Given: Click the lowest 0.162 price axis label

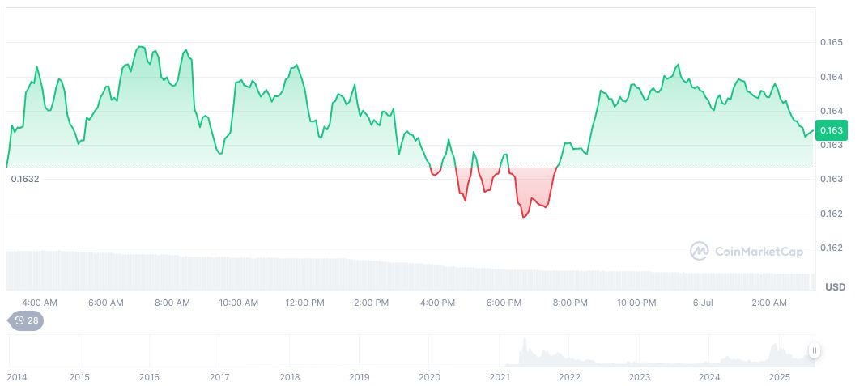Looking at the screenshot, I should coord(830,248).
